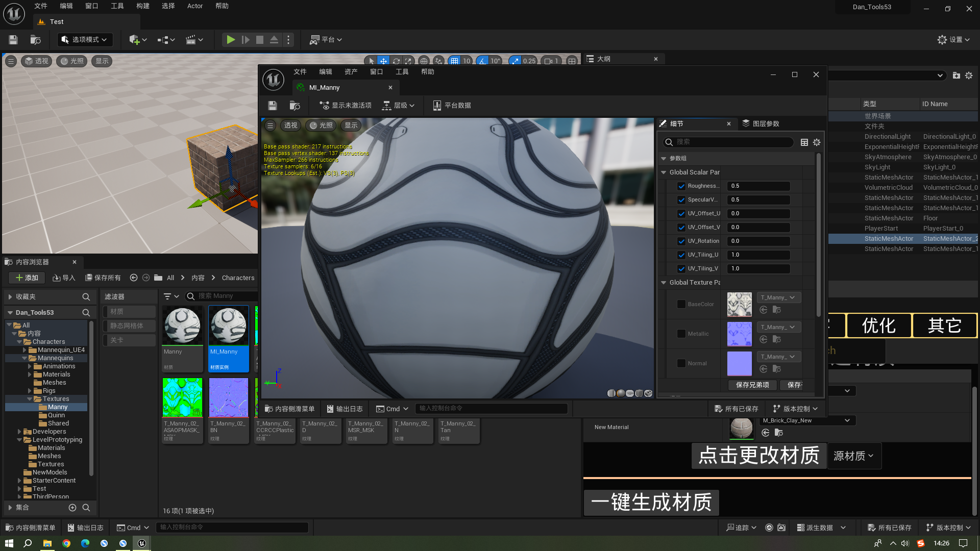
Task: Save the MI_Manny material instance
Action: [272, 106]
